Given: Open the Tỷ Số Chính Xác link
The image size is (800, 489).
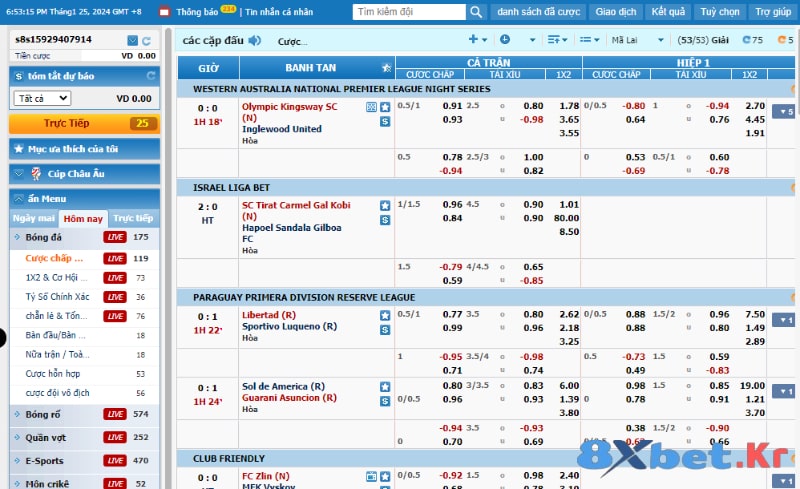Looking at the screenshot, I should pos(58,297).
